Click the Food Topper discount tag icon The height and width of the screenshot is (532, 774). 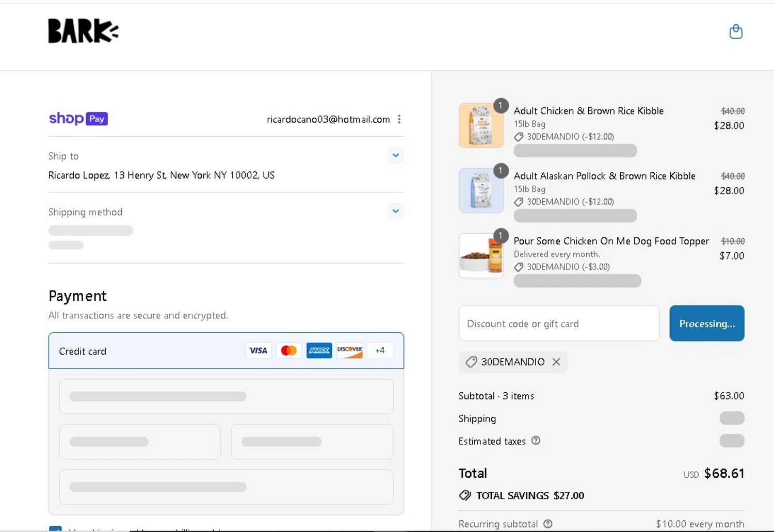519,267
